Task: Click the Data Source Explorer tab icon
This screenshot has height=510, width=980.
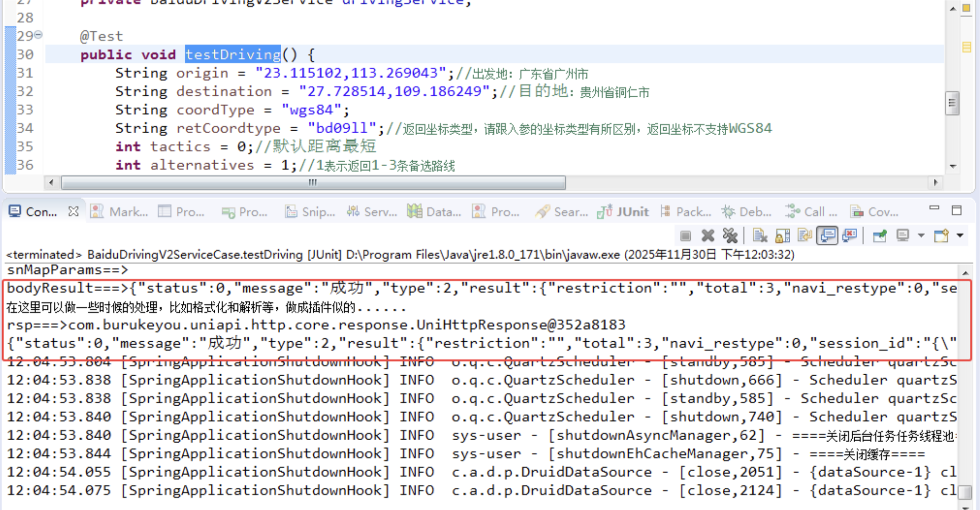Action: 414,212
